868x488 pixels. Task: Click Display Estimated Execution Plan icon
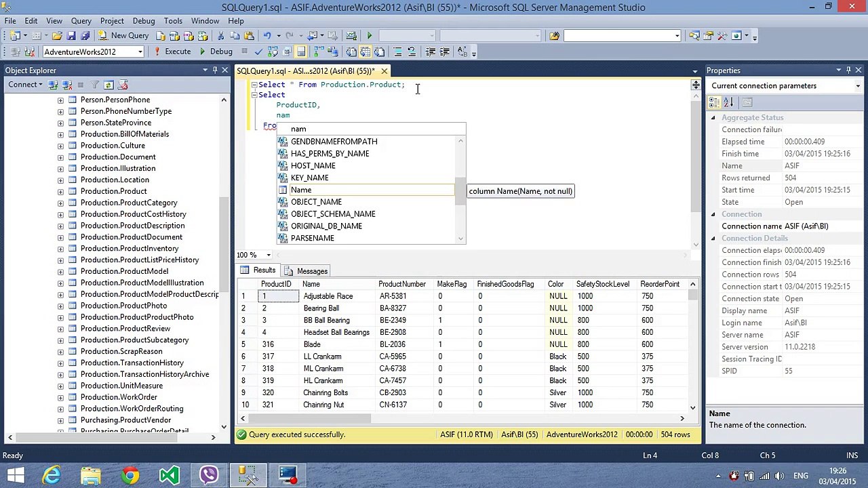point(273,52)
